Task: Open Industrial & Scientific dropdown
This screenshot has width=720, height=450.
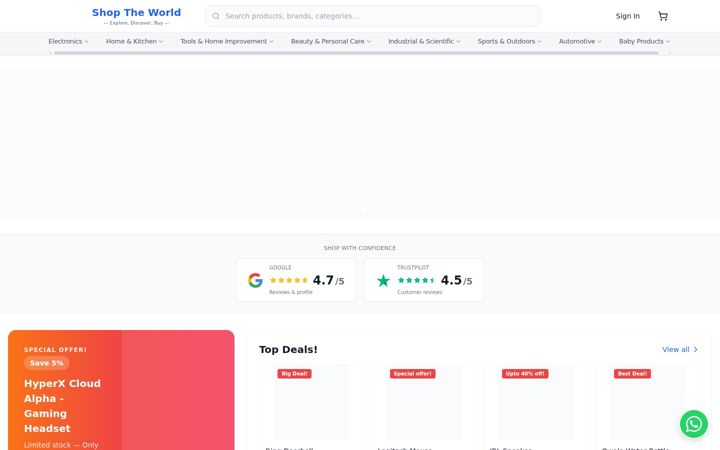Action: (x=424, y=41)
